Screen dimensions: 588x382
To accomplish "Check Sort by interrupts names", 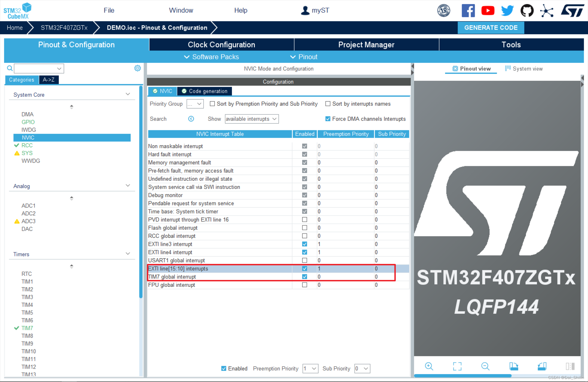I will 328,104.
